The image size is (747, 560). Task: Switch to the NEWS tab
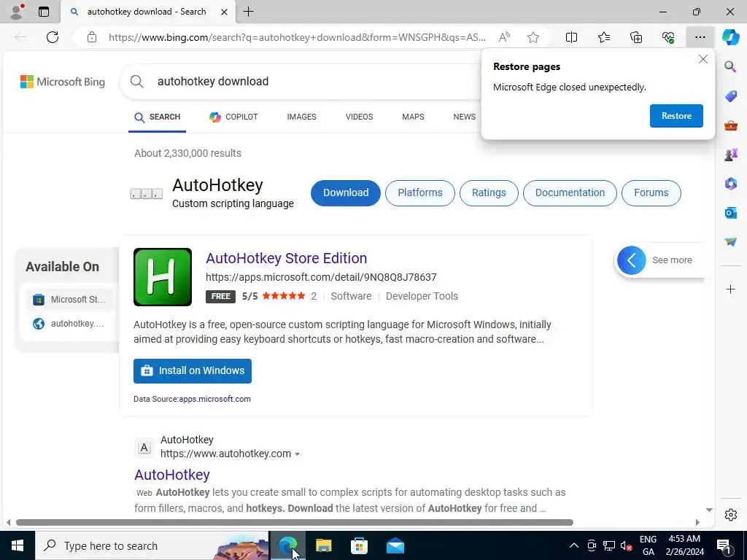point(465,117)
